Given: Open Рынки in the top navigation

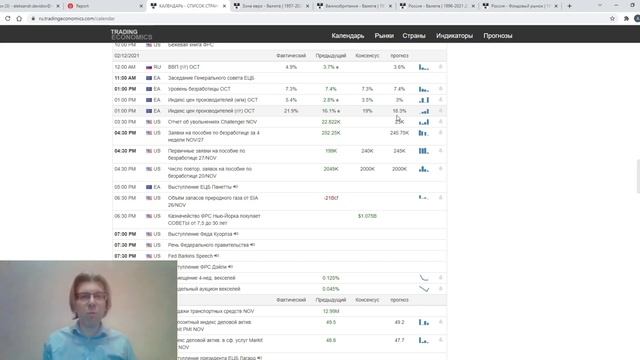Looking at the screenshot, I should (384, 36).
